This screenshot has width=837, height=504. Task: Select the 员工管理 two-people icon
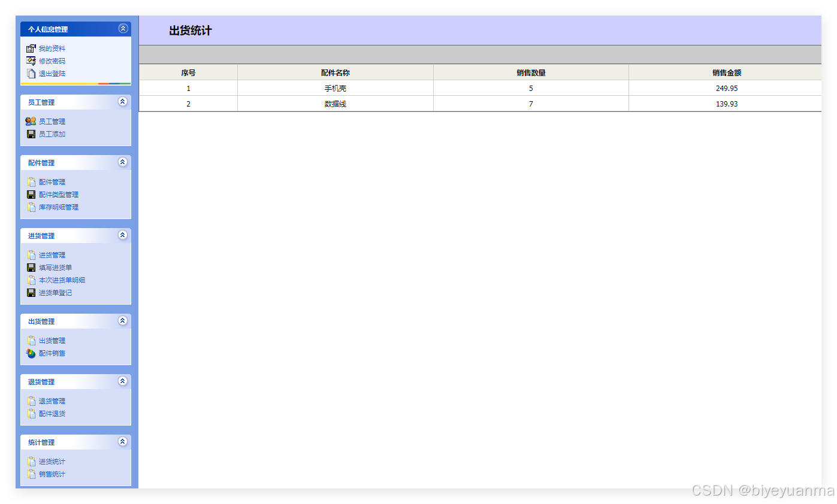tap(31, 121)
